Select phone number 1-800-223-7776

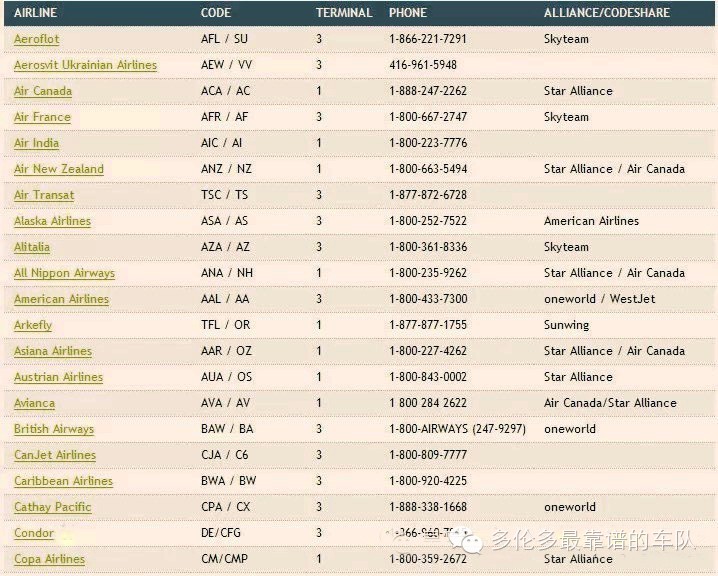[428, 143]
